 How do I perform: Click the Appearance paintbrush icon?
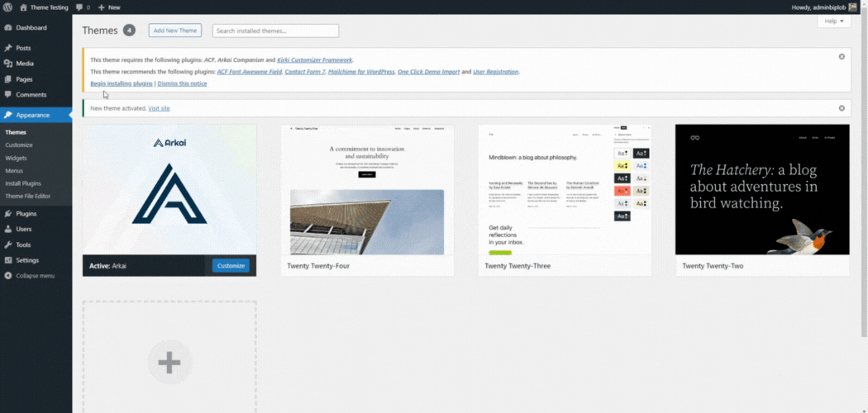[x=8, y=115]
